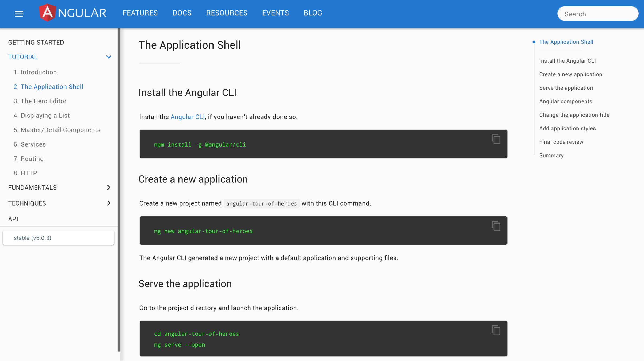The width and height of the screenshot is (644, 361).
Task: Copy the npm install command
Action: point(496,139)
